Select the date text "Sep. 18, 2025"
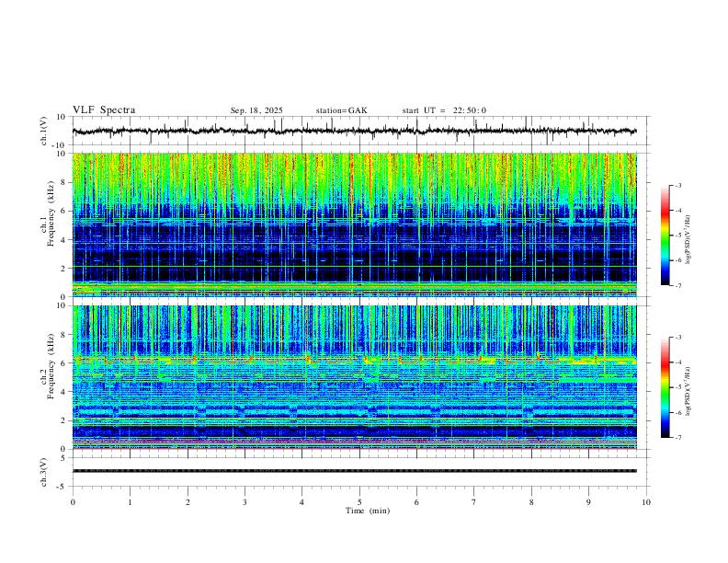Image resolution: width=728 pixels, height=563 pixels. (256, 110)
